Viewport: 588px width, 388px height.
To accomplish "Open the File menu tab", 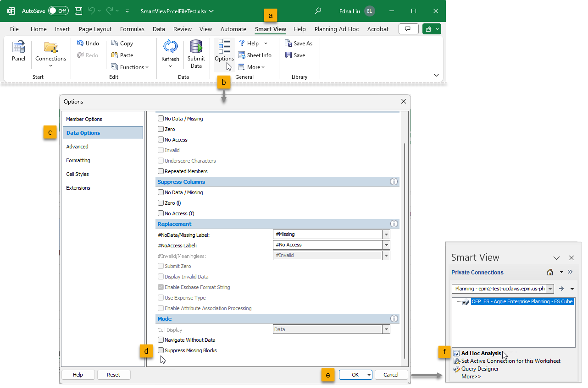I will click(14, 29).
